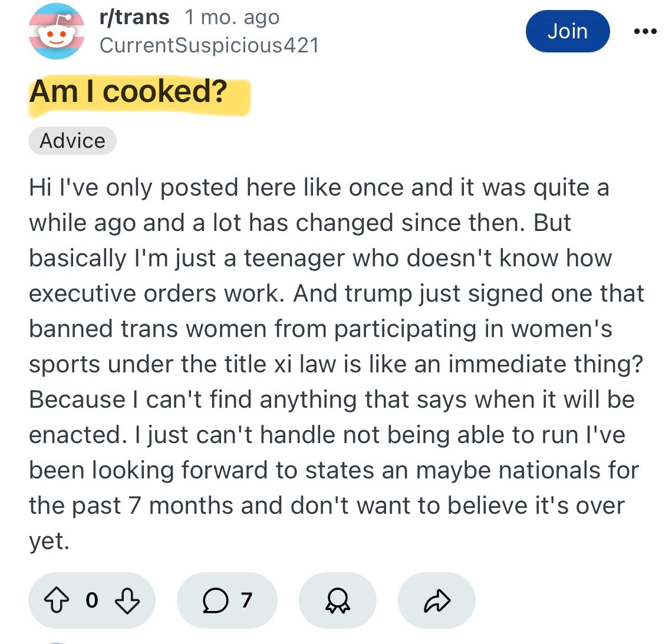Upvote the "Am I cooked?" post
The width and height of the screenshot is (672, 644).
[x=57, y=600]
